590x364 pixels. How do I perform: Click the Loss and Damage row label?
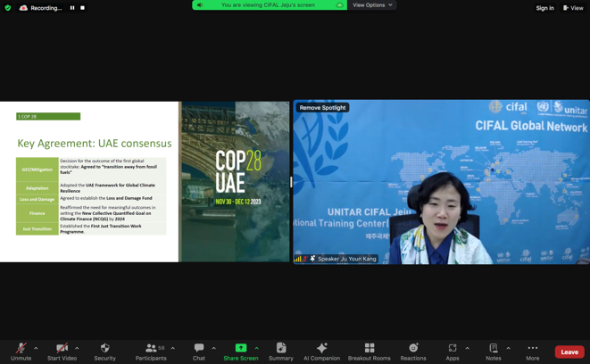click(x=37, y=199)
